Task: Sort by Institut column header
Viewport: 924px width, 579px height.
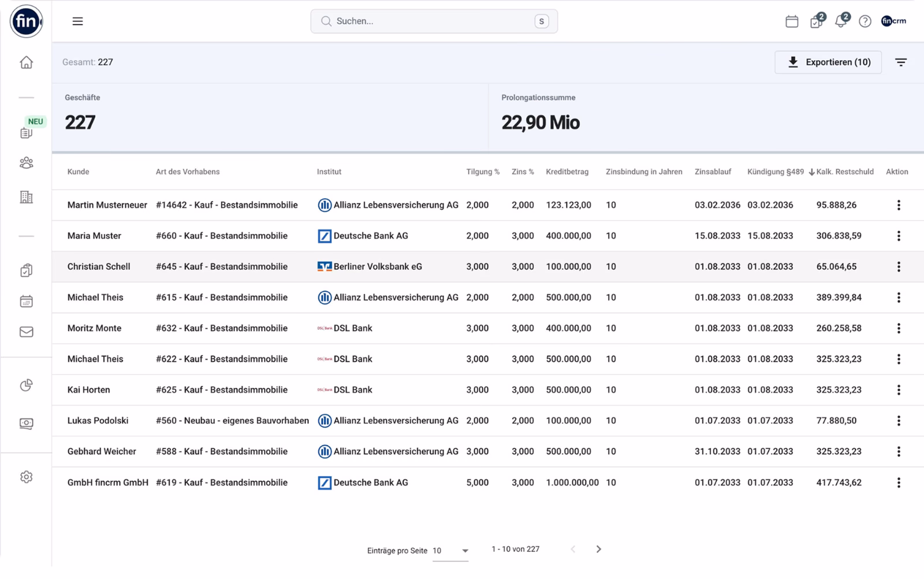Action: (329, 172)
